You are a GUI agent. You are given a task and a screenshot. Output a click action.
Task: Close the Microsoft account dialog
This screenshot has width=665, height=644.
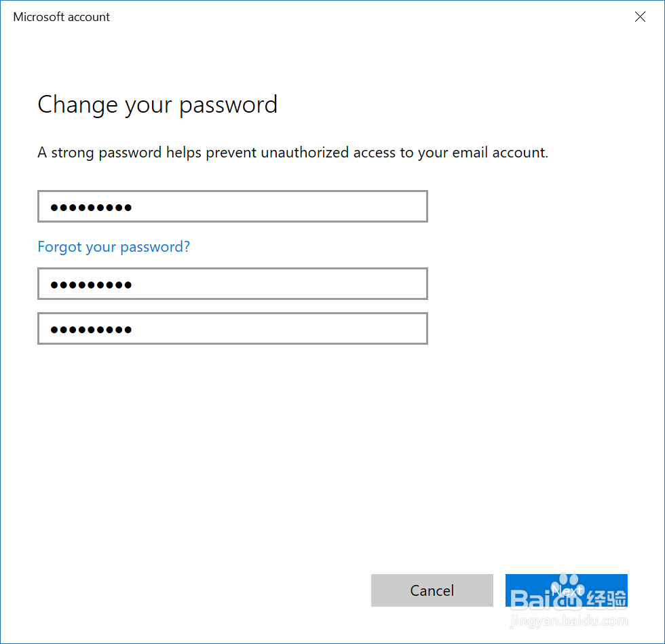point(640,17)
